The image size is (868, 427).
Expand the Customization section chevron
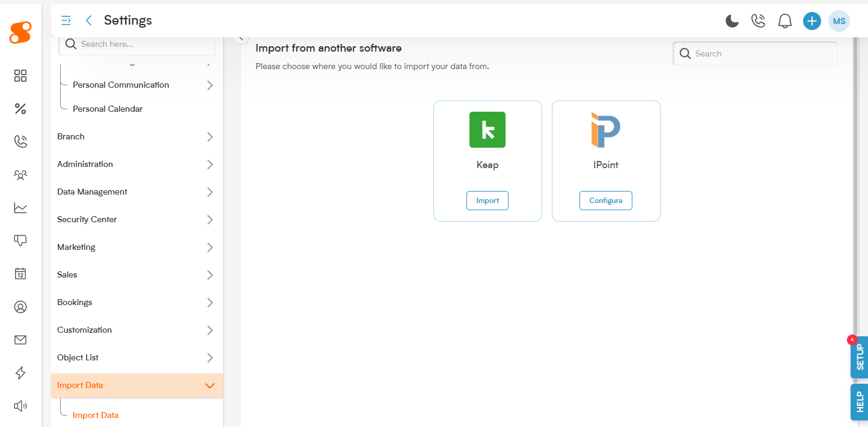click(210, 330)
